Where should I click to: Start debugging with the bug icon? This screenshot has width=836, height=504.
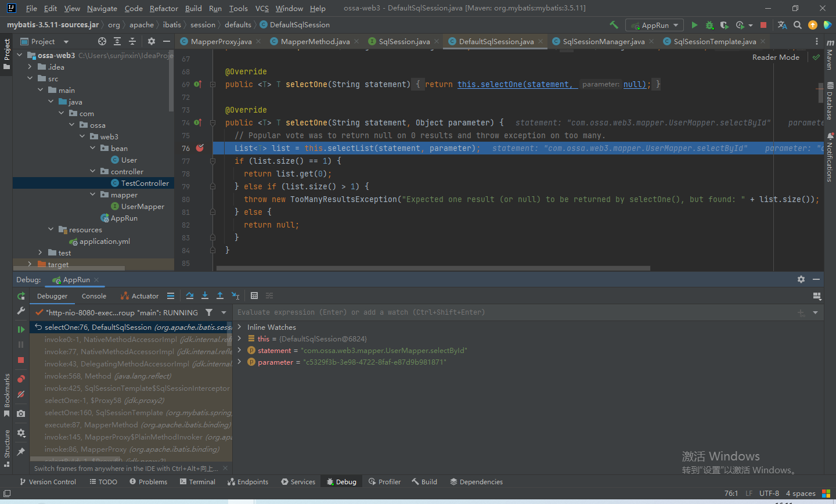tap(709, 25)
